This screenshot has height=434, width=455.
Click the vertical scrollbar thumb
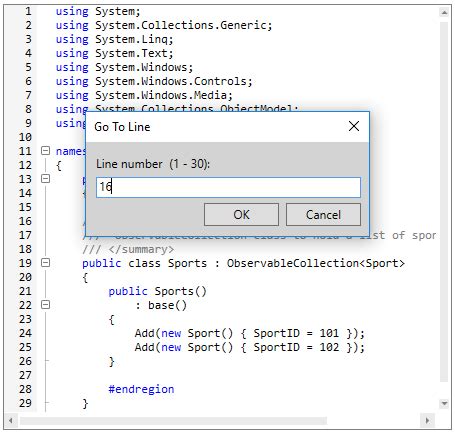[444, 202]
